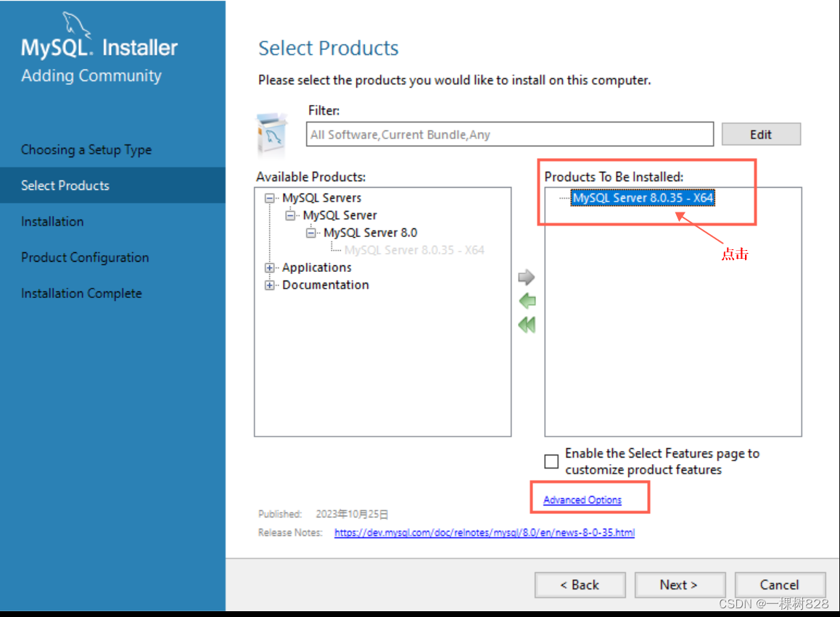Viewport: 840px width, 617px height.
Task: Click the Cancel button
Action: click(780, 585)
